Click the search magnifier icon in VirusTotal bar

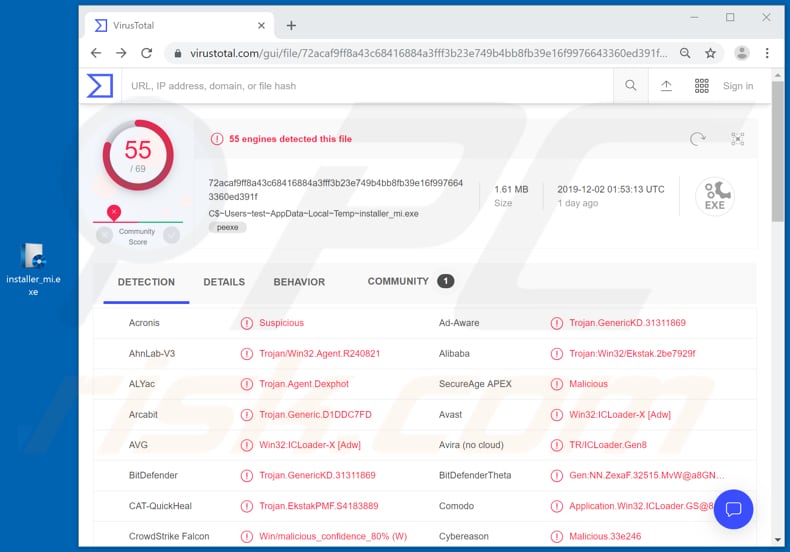click(630, 86)
